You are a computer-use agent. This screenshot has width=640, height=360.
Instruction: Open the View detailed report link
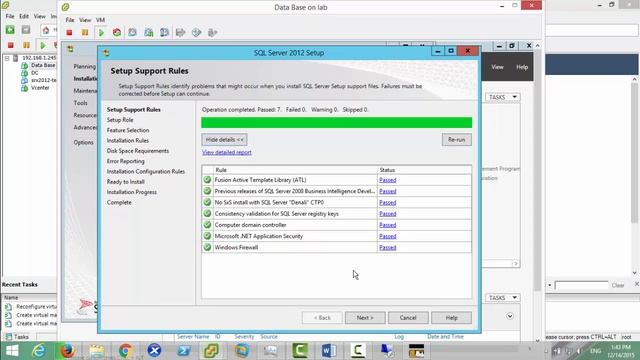click(x=227, y=152)
